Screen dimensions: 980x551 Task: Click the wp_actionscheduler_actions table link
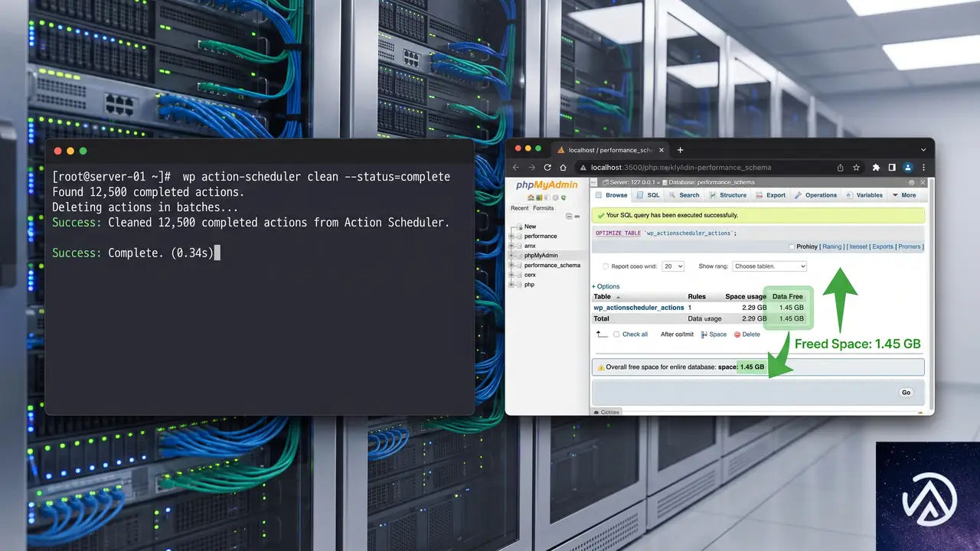coord(639,308)
